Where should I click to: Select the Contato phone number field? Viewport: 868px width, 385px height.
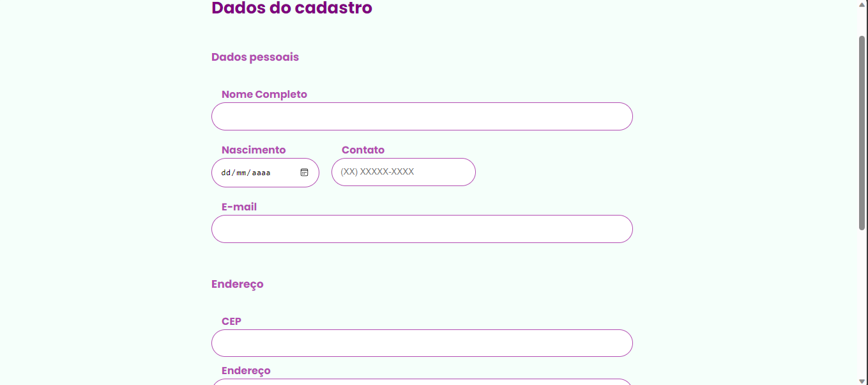404,172
